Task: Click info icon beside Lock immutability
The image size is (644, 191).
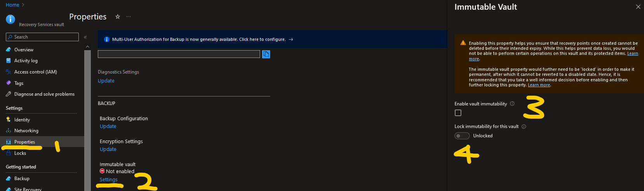Action: (524, 126)
